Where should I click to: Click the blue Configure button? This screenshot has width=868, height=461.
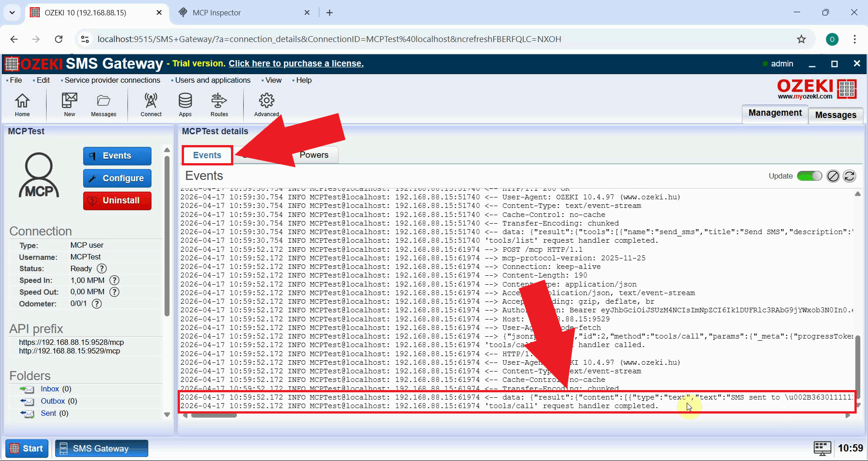tap(117, 179)
